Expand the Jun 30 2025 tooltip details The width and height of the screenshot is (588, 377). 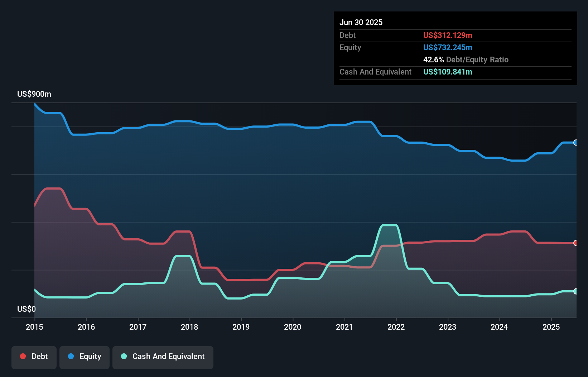(361, 22)
